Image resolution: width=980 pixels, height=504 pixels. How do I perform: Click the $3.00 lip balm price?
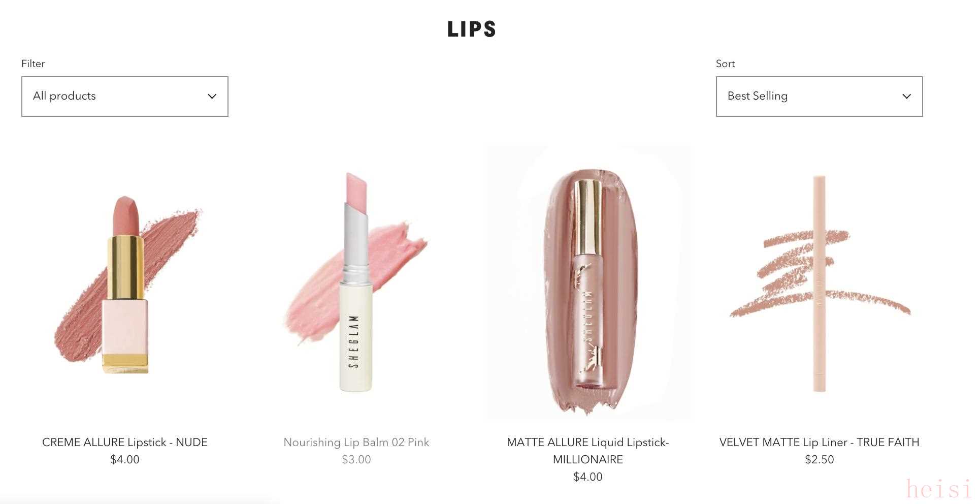coord(356,460)
